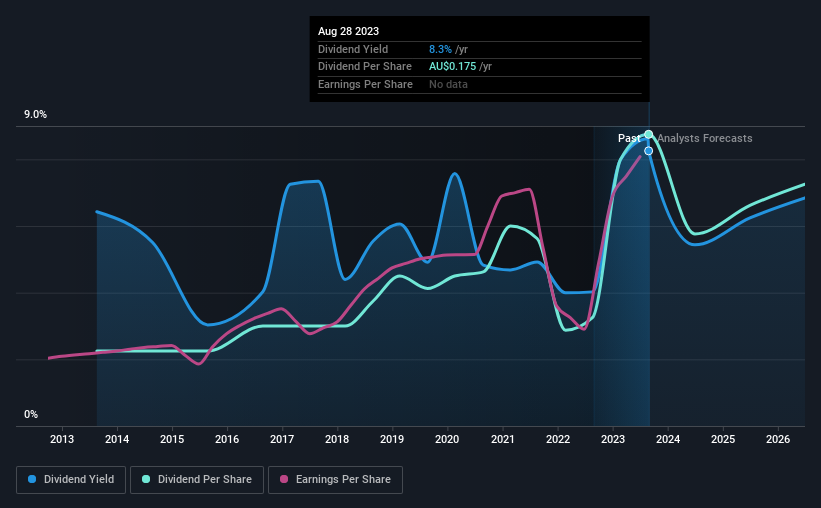Toggle the Earnings Per Share legend button
Viewport: 821px width, 508px height.
335,480
